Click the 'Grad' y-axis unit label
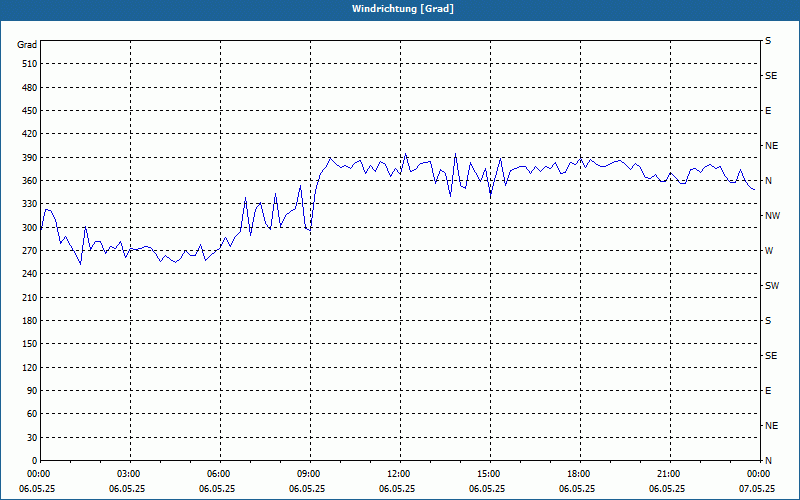Screen dimensions: 800x500 (x=27, y=45)
